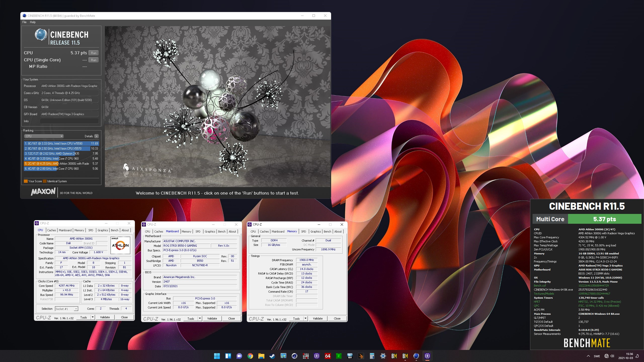Open the CPU-Z icon beside AIDA64
Screen dimensions: 644x362
[x=317, y=356]
